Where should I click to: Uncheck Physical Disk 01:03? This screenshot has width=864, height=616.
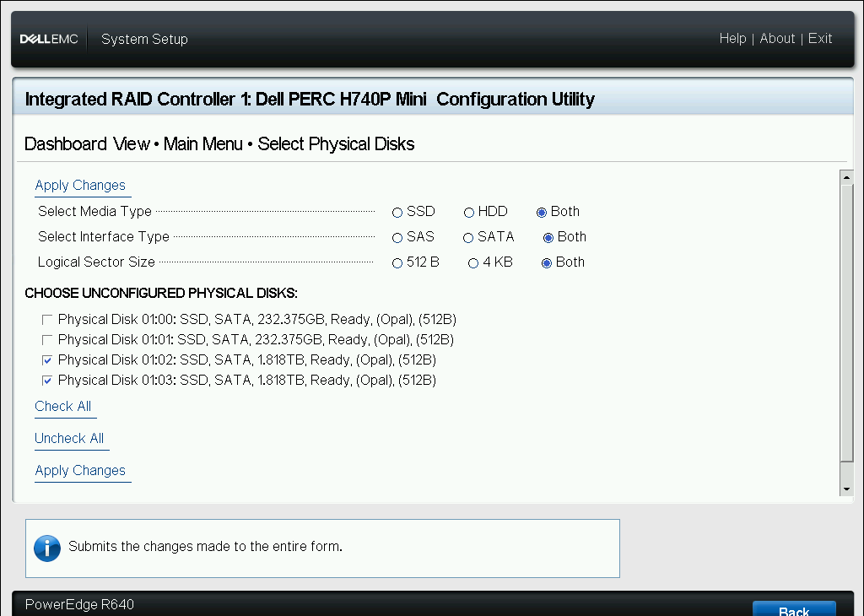tap(47, 380)
